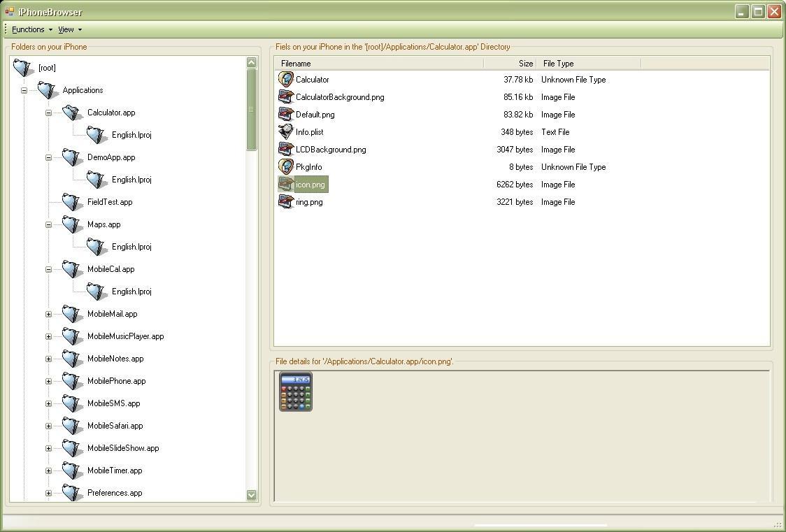Expand the MobileSafari.app folder node
The image size is (786, 532).
point(49,426)
